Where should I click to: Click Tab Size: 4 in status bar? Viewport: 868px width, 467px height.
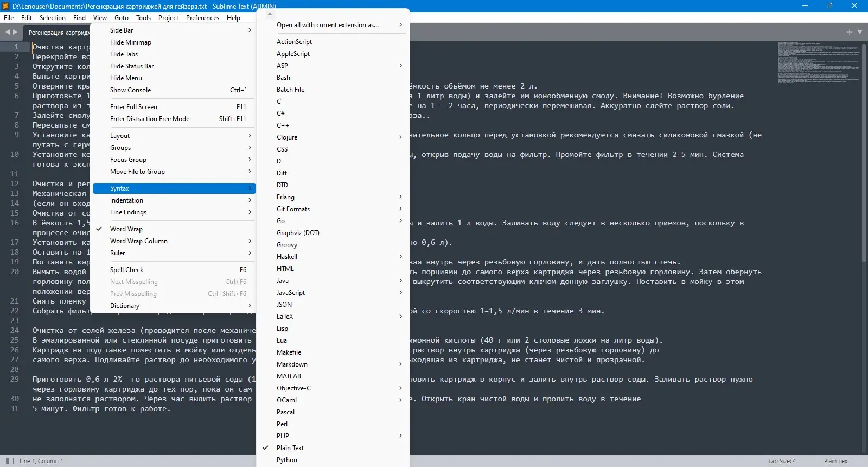782,461
